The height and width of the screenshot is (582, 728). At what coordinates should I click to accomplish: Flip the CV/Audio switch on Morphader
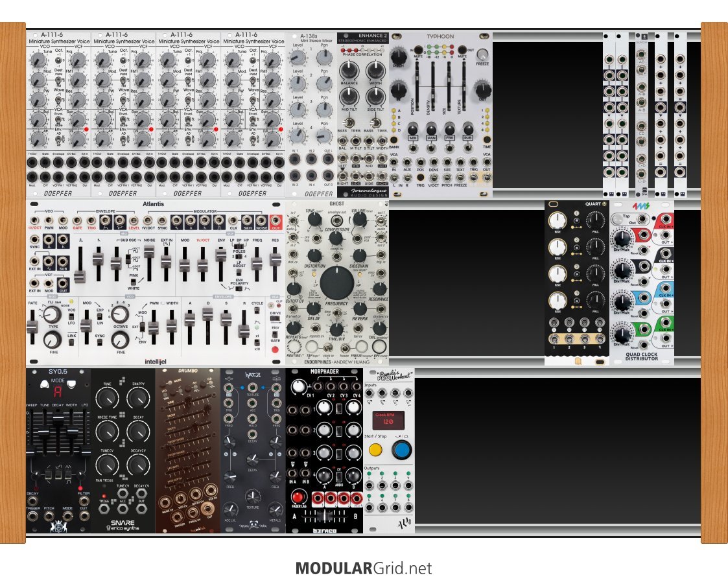[x=339, y=475]
